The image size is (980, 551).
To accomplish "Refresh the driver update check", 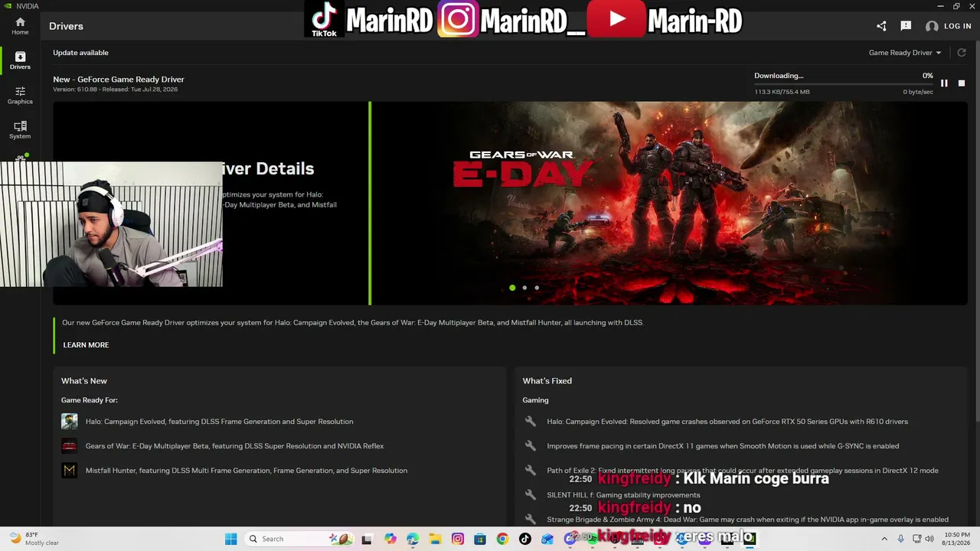I will click(962, 53).
